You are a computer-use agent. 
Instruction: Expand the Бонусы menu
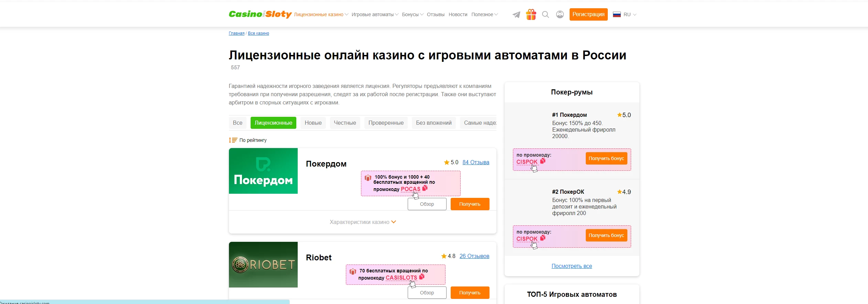pyautogui.click(x=413, y=14)
